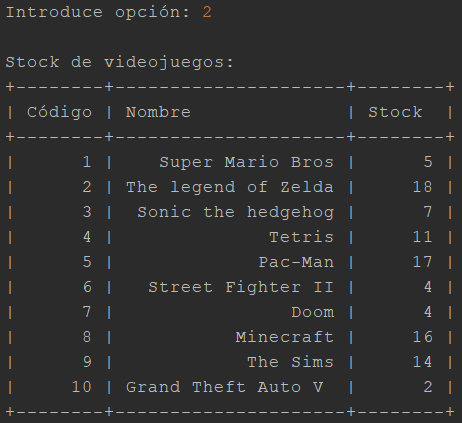Click the Pac-Man row name

click(296, 262)
